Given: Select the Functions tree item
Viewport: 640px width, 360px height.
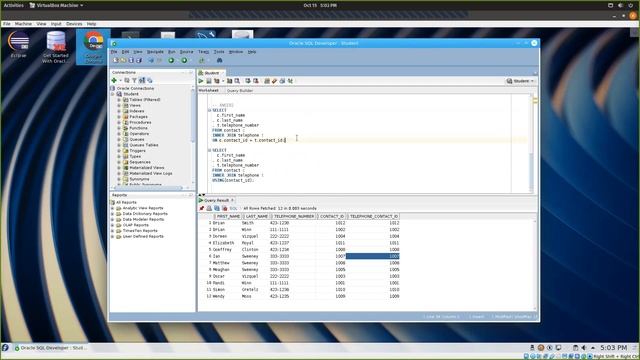Looking at the screenshot, I should (138, 128).
